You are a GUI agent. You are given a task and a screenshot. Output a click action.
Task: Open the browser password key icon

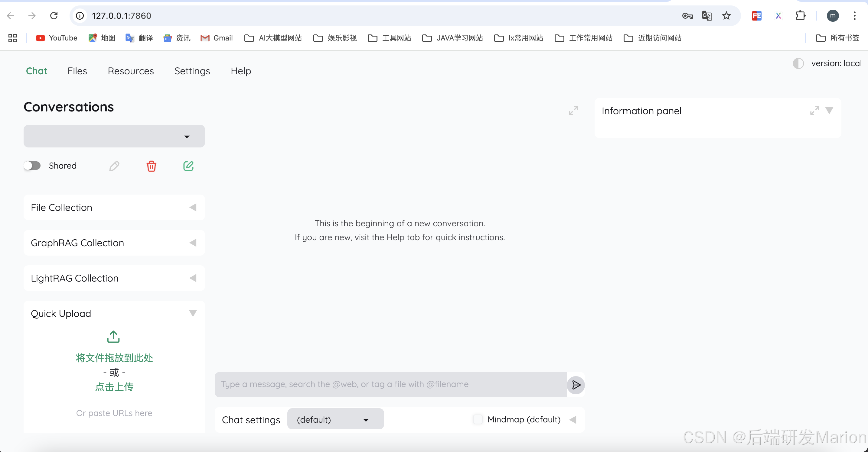(x=687, y=16)
